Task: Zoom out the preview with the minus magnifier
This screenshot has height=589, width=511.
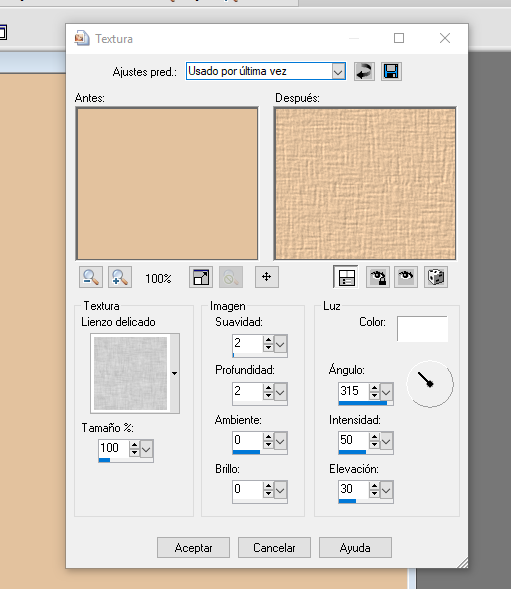Action: click(91, 277)
